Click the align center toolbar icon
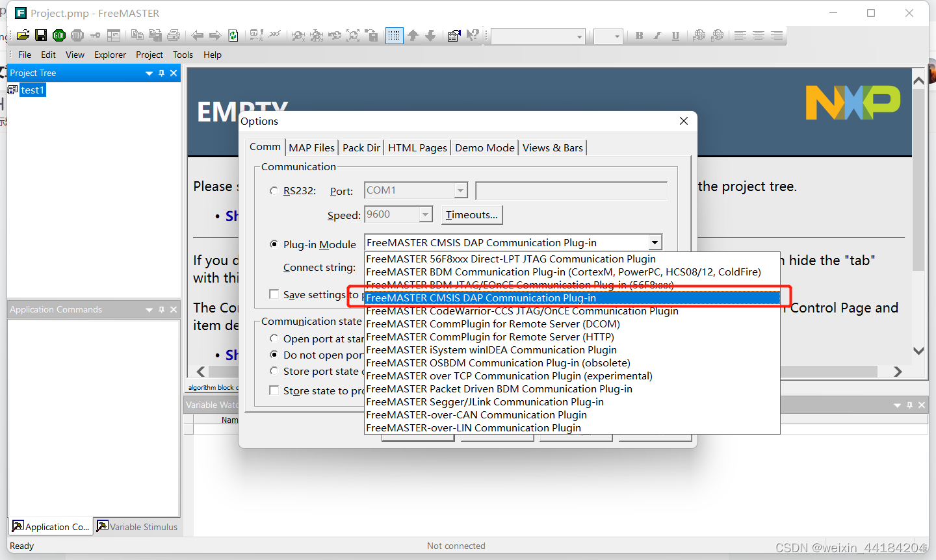The image size is (936, 560). coord(759,36)
